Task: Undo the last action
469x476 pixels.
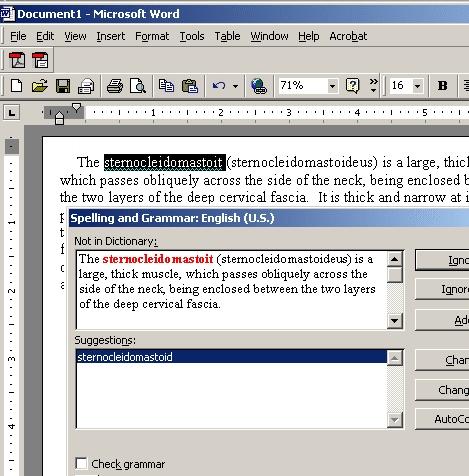Action: point(218,86)
